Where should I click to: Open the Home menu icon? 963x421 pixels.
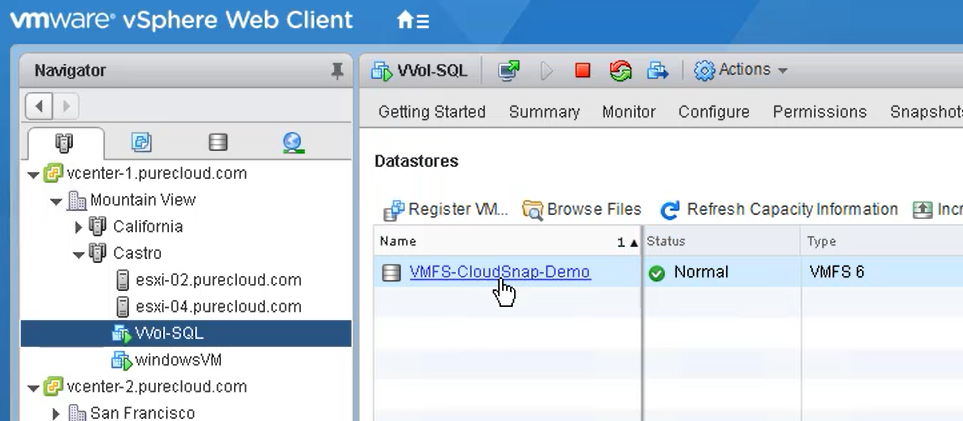(413, 21)
